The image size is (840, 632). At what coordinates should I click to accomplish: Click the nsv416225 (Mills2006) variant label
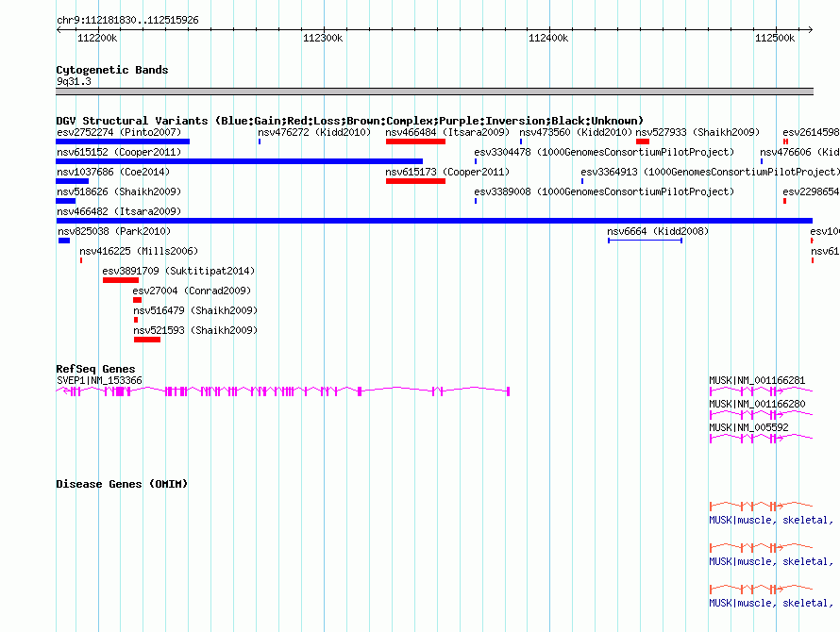139,251
